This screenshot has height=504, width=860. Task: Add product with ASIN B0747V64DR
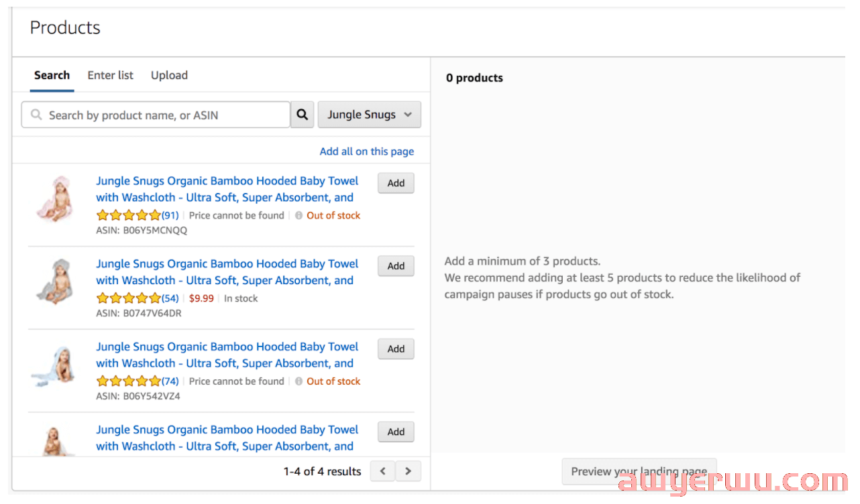pyautogui.click(x=396, y=266)
